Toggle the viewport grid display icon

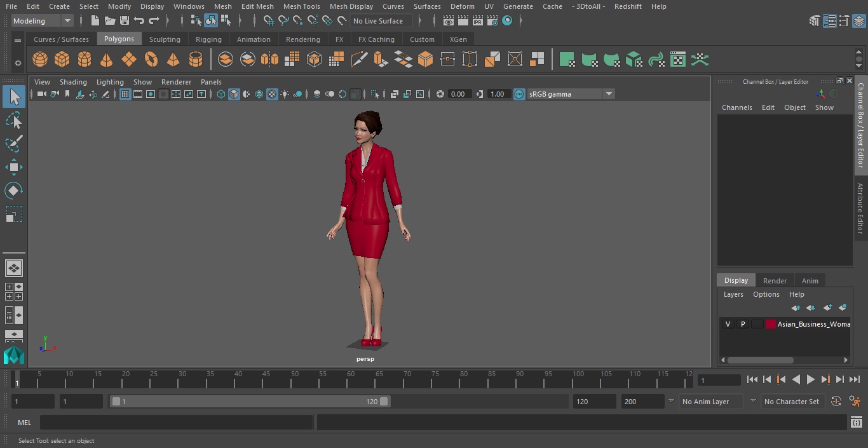(125, 94)
